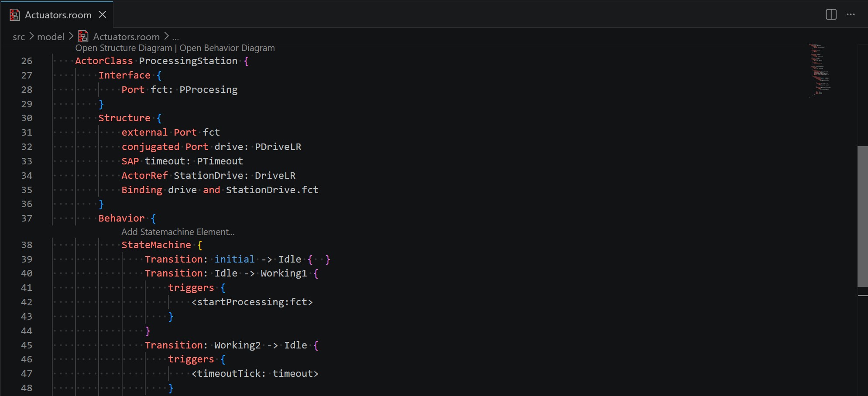The height and width of the screenshot is (396, 868).
Task: Click Open Behavior Diagram code lens
Action: pyautogui.click(x=227, y=48)
